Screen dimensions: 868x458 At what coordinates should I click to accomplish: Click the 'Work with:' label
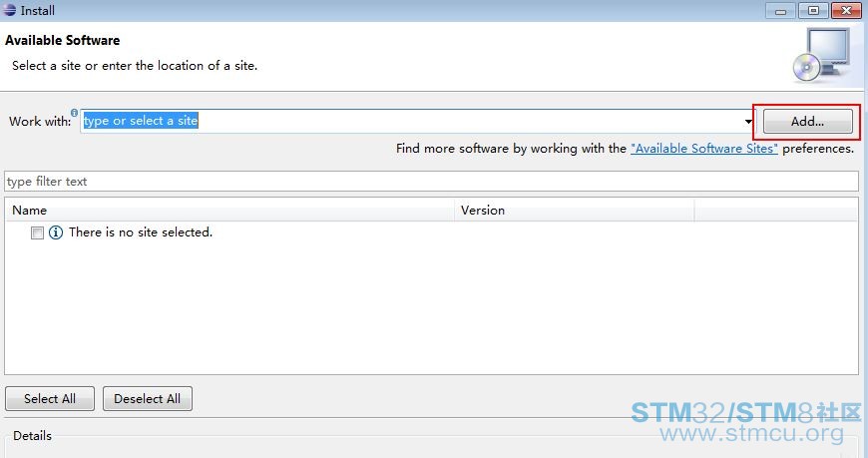(x=40, y=122)
